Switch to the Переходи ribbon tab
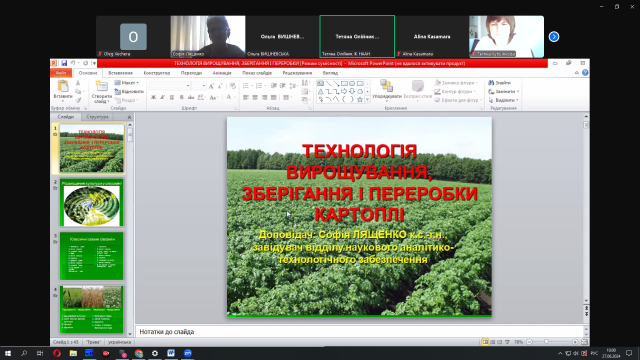 coord(191,73)
